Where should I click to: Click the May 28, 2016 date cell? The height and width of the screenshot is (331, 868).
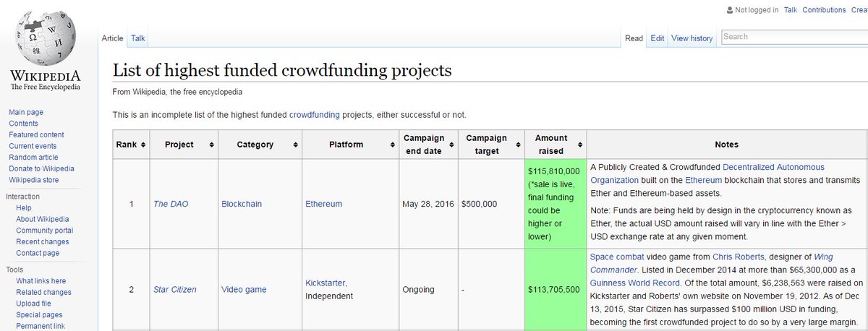pos(428,204)
